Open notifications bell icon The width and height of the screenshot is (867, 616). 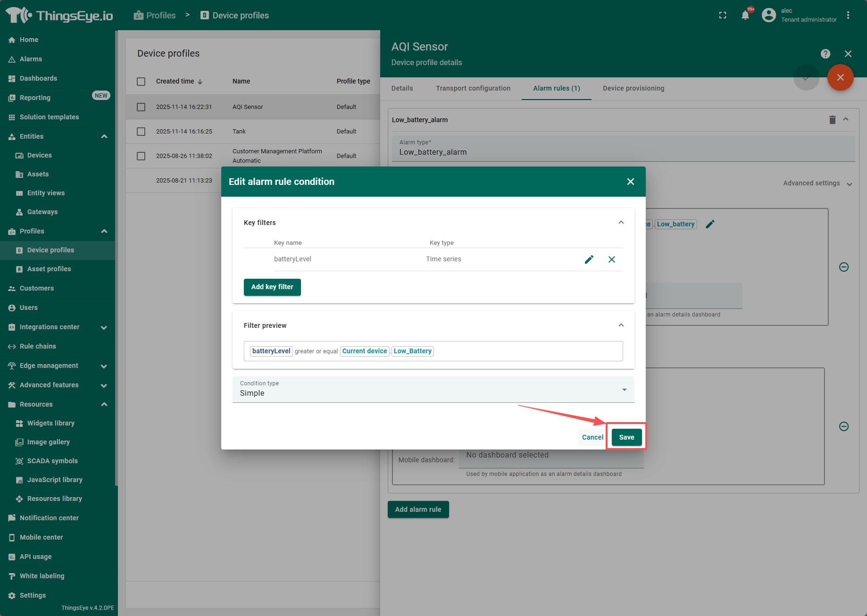745,15
